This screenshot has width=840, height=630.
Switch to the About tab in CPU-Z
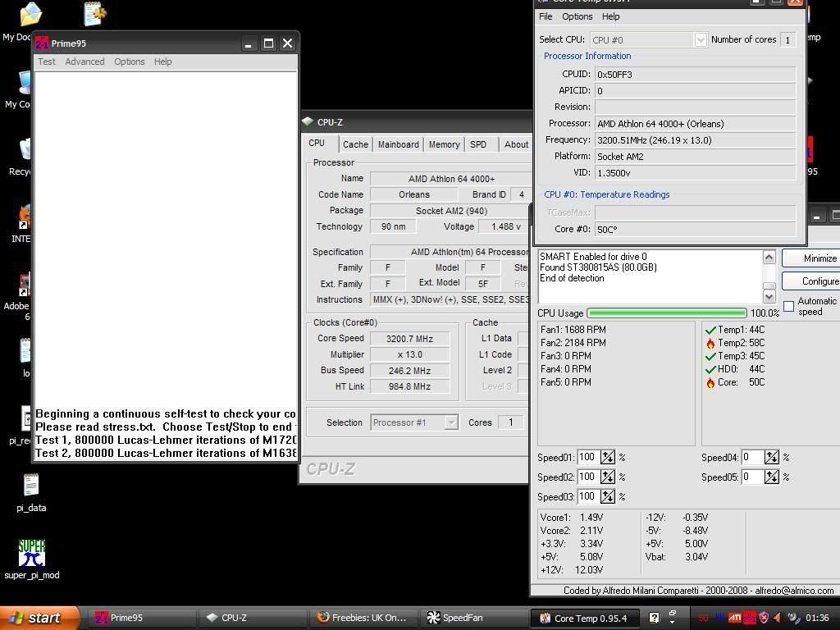(516, 144)
